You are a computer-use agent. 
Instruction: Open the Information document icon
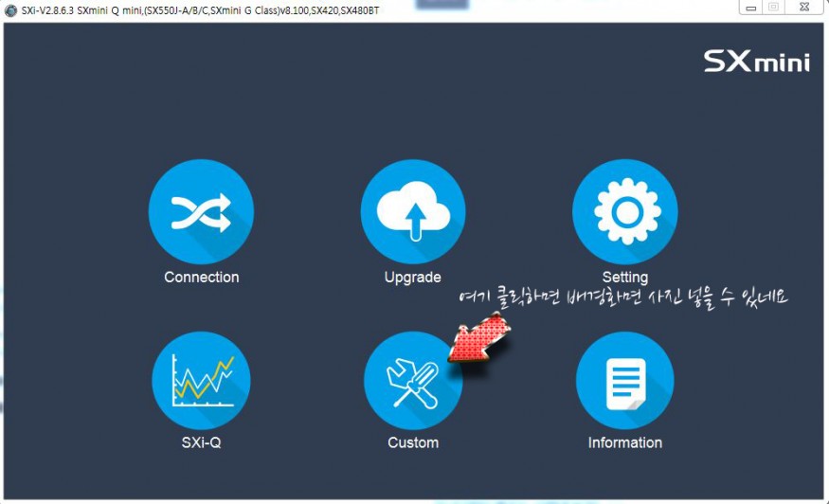click(625, 380)
